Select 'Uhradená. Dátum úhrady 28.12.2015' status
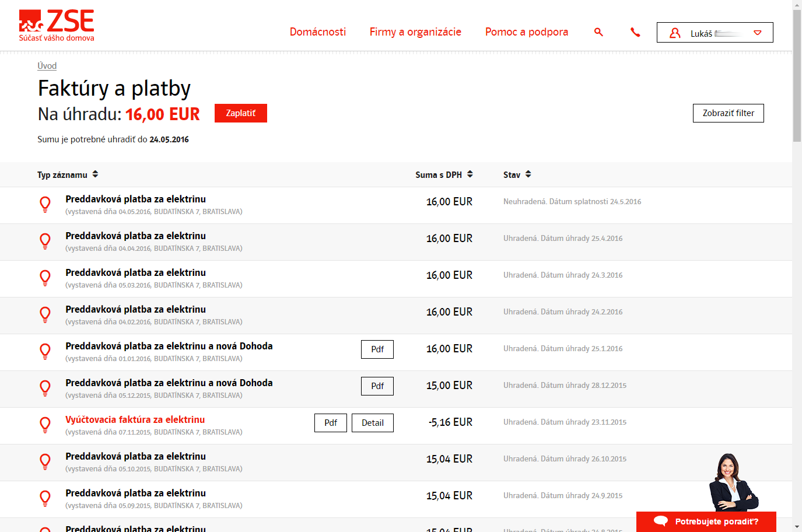This screenshot has width=802, height=532. (565, 386)
